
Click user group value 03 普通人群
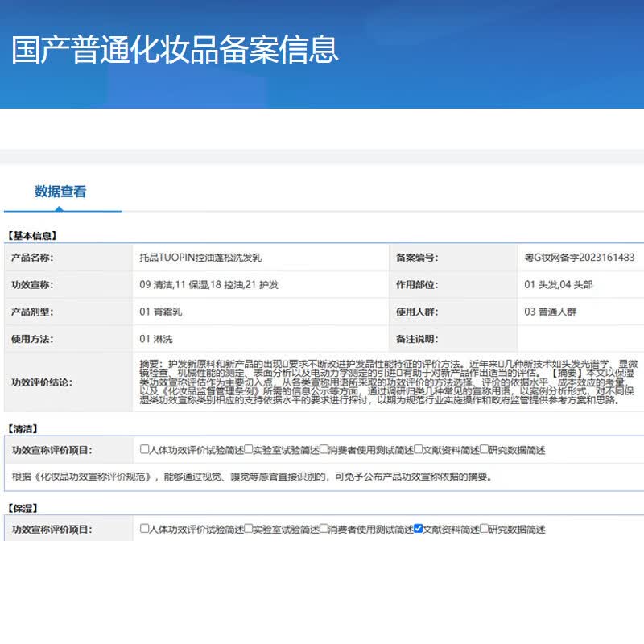tap(550, 312)
